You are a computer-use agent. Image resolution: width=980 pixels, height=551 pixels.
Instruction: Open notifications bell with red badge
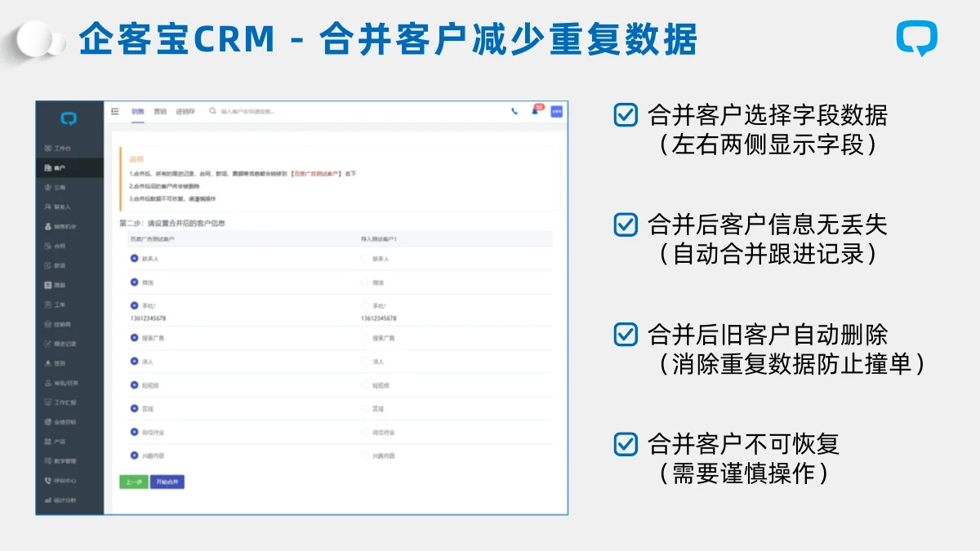[x=536, y=110]
